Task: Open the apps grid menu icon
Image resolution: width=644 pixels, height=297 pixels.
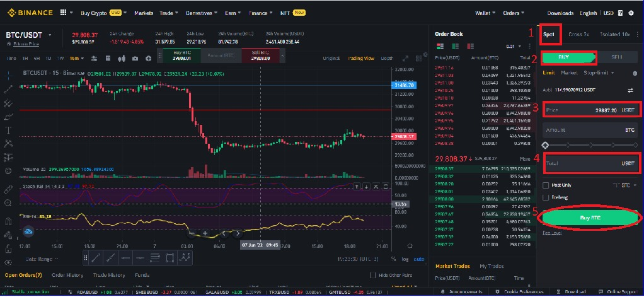Action: pos(63,13)
